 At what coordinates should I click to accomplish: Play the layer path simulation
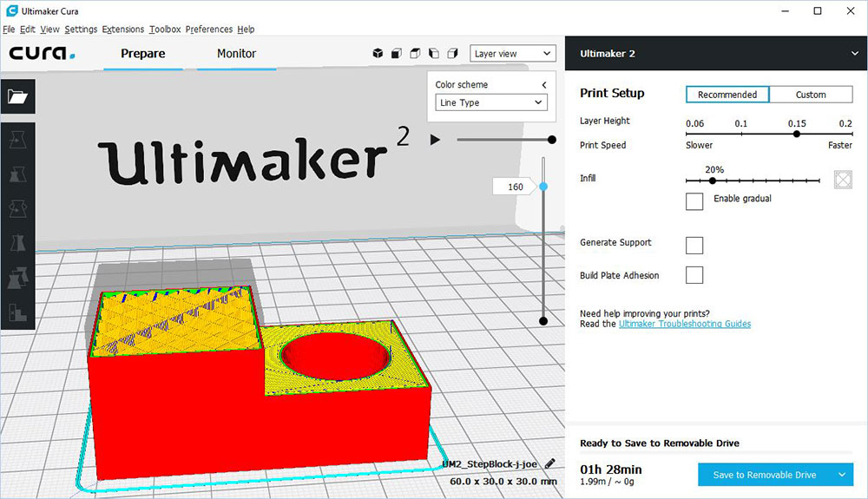point(436,140)
